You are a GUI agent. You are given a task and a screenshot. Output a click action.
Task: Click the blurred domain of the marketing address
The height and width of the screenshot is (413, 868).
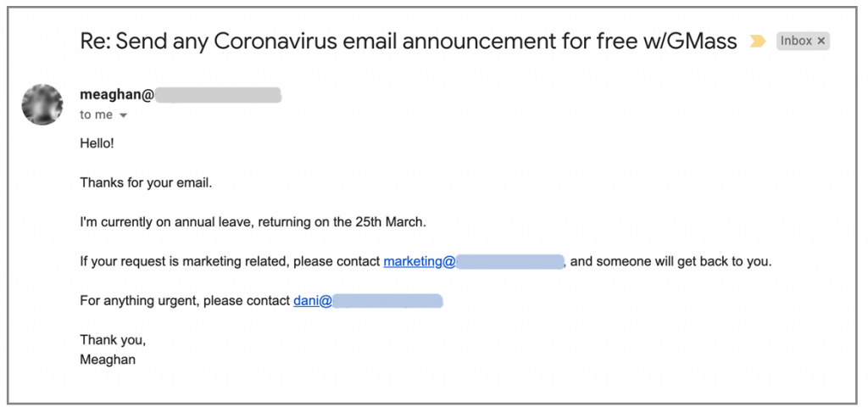510,261
